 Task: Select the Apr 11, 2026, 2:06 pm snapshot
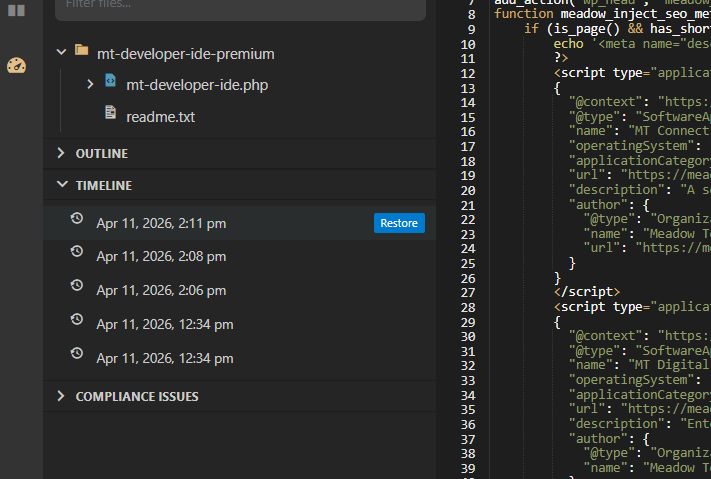pyautogui.click(x=239, y=290)
